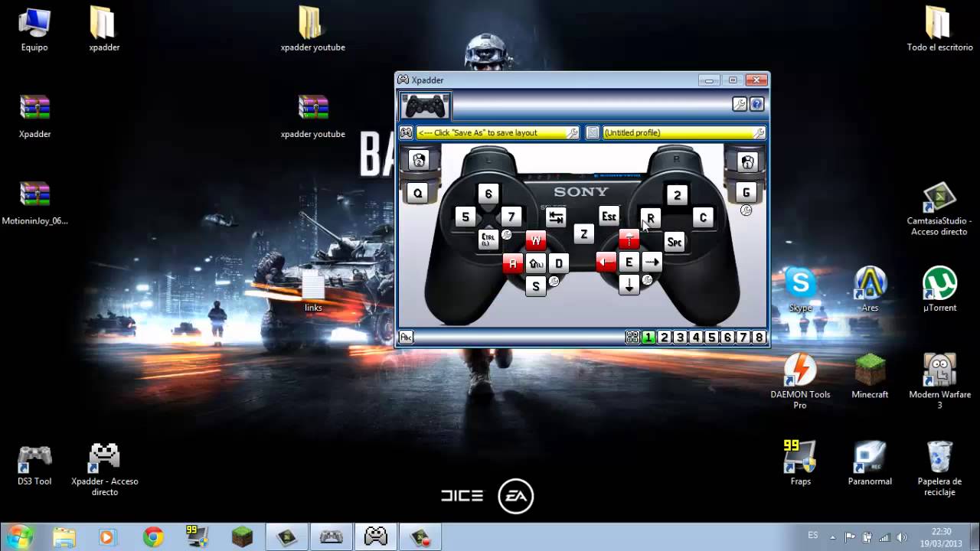980x551 pixels.
Task: Open Xpadder help question mark button
Action: tap(756, 105)
